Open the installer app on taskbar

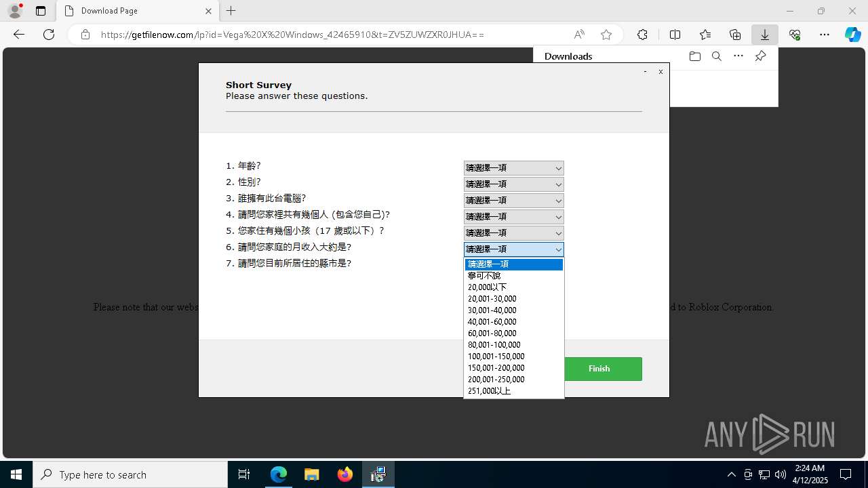[378, 474]
